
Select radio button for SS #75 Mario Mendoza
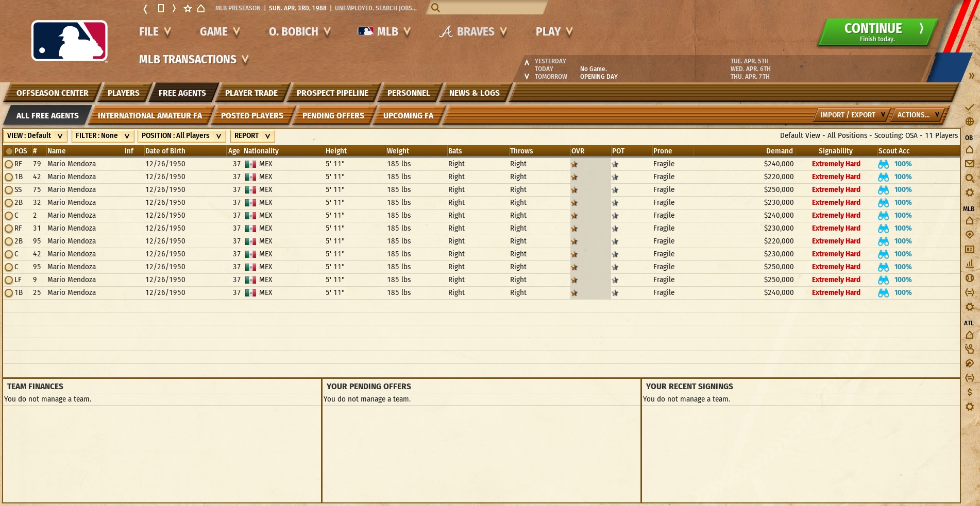[x=9, y=190]
